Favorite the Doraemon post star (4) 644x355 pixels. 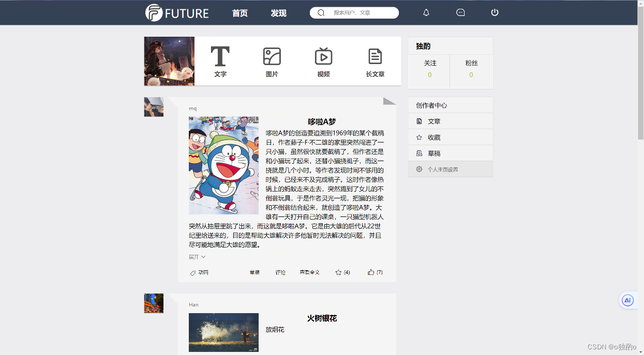[342, 272]
